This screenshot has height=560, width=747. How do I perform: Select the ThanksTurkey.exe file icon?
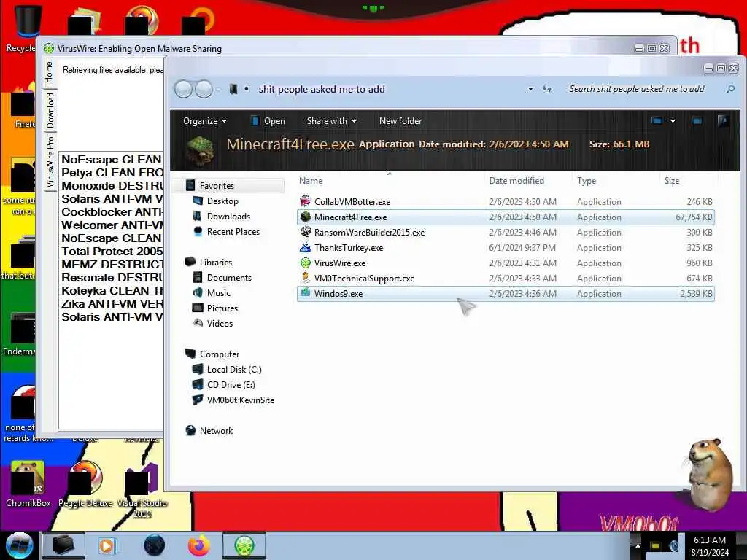(306, 247)
